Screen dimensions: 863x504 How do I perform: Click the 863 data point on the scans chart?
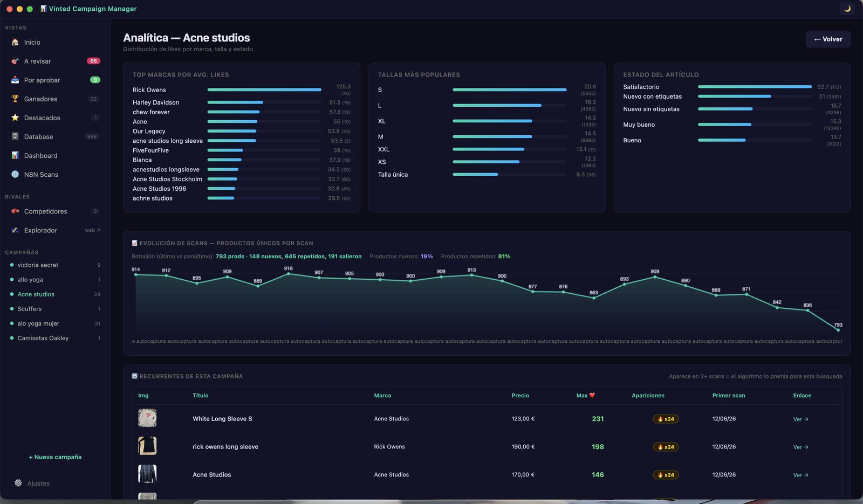pos(594,298)
